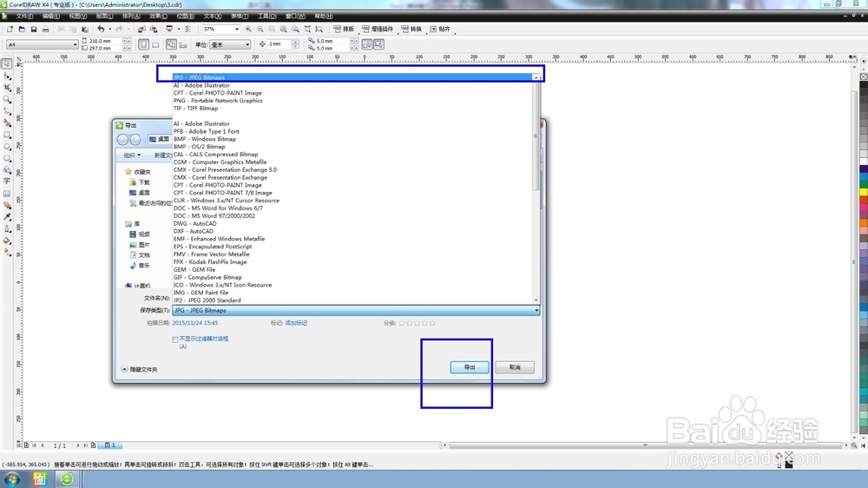Open the 保存类型 JPG dropdown arrow
This screenshot has height=488, width=868.
pos(536,311)
